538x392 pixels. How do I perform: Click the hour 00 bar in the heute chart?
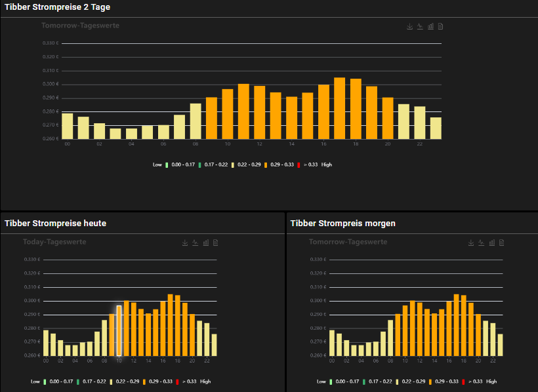[46, 343]
